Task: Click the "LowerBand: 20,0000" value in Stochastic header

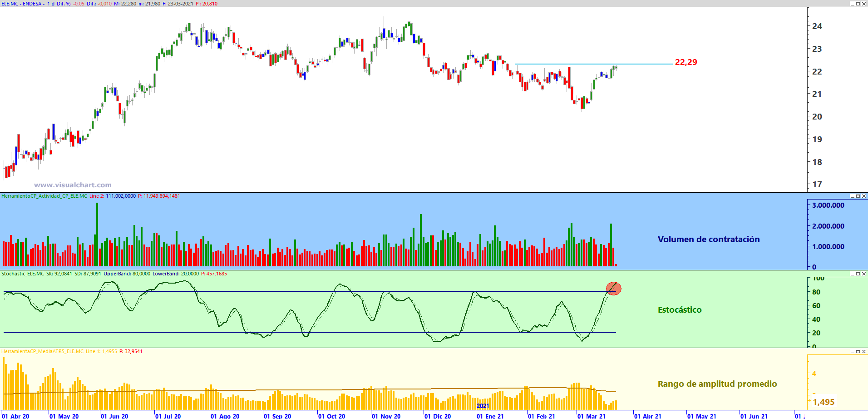Action: (175, 274)
